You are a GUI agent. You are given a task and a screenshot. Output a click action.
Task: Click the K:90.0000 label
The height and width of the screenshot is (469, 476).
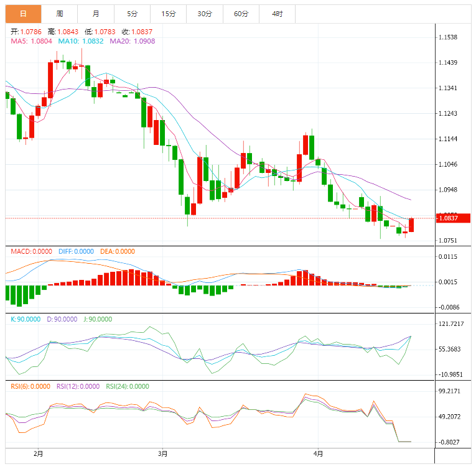(26, 319)
